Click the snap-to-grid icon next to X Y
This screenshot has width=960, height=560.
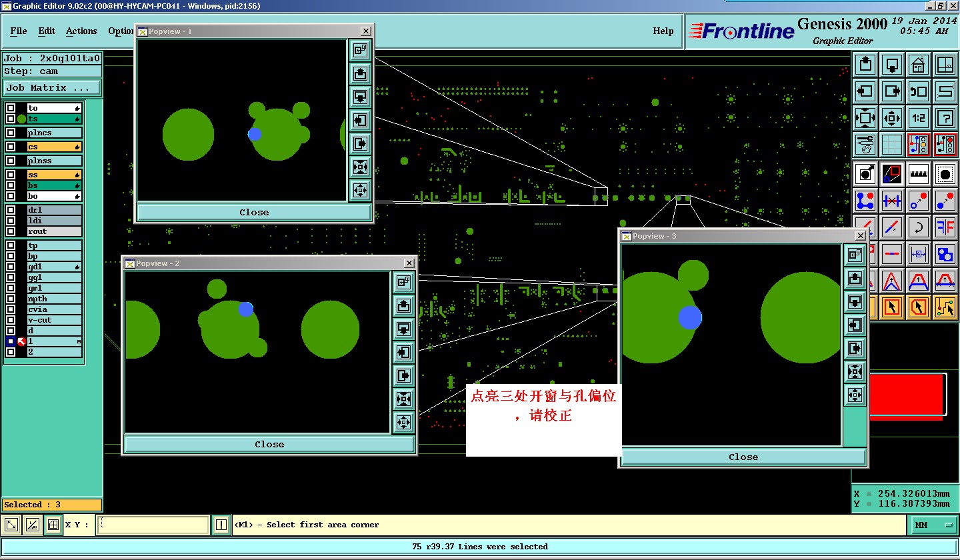[x=53, y=525]
